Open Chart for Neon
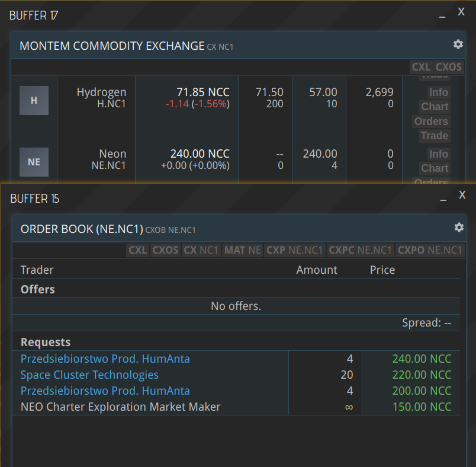Screen dimensions: 476x467 tap(435, 168)
